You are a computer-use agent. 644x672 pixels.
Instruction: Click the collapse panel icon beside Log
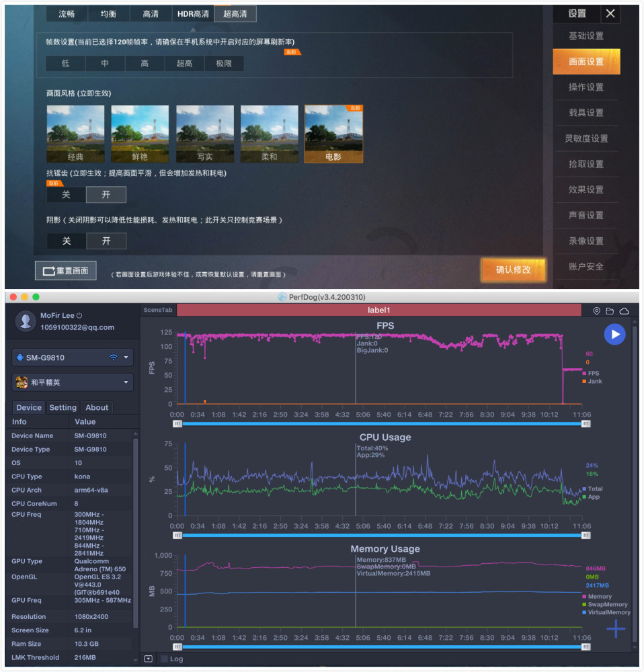coord(149,659)
